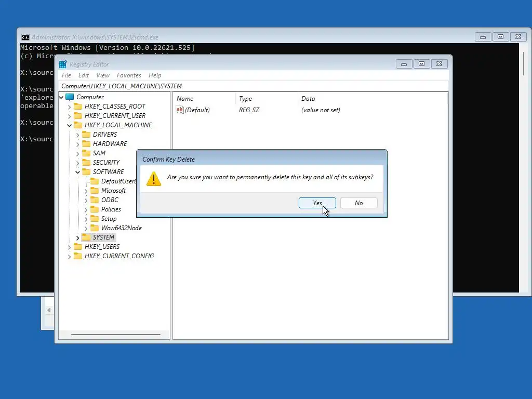
Task: Collapse the HKEY_LOCAL_MACHINE chevron
Action: point(70,125)
